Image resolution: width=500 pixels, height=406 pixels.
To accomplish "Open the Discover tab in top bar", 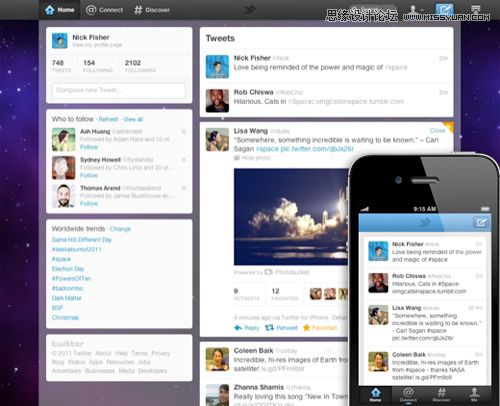I will tap(152, 10).
